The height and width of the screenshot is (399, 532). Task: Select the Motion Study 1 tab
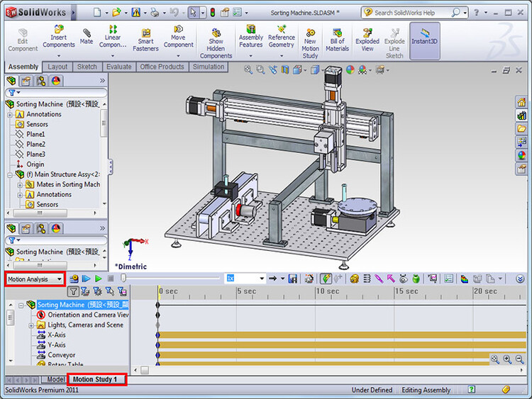coord(96,379)
